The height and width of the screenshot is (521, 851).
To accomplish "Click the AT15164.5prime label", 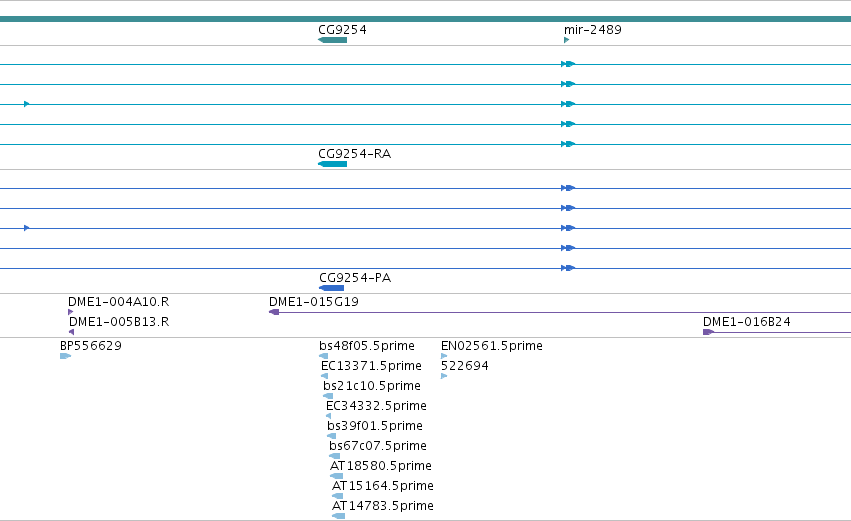I will (x=383, y=486).
